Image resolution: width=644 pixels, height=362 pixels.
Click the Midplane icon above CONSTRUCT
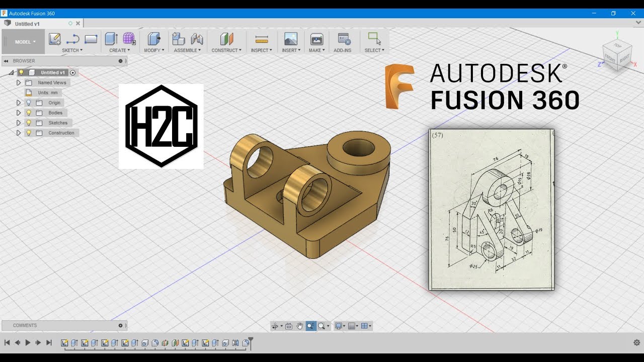(226, 39)
